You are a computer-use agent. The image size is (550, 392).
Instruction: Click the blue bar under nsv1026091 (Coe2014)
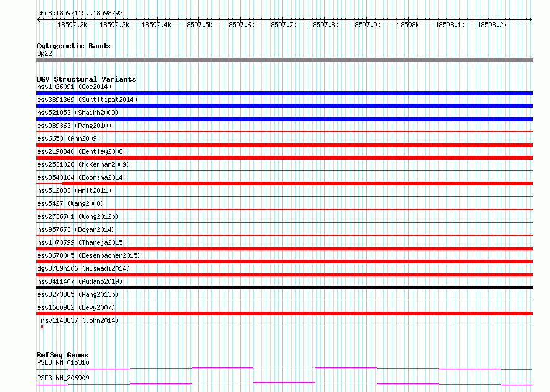coord(284,93)
